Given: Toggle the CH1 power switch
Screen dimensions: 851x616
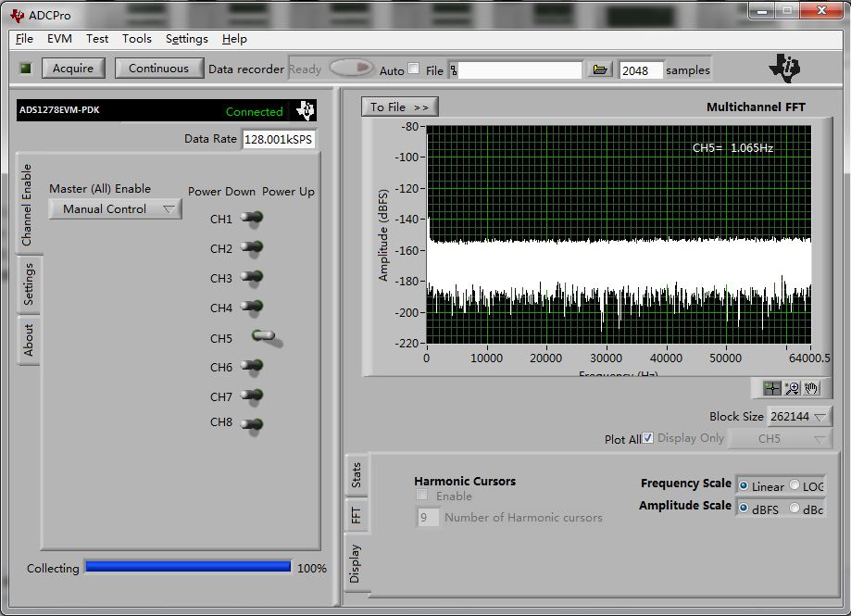Looking at the screenshot, I should (x=252, y=219).
